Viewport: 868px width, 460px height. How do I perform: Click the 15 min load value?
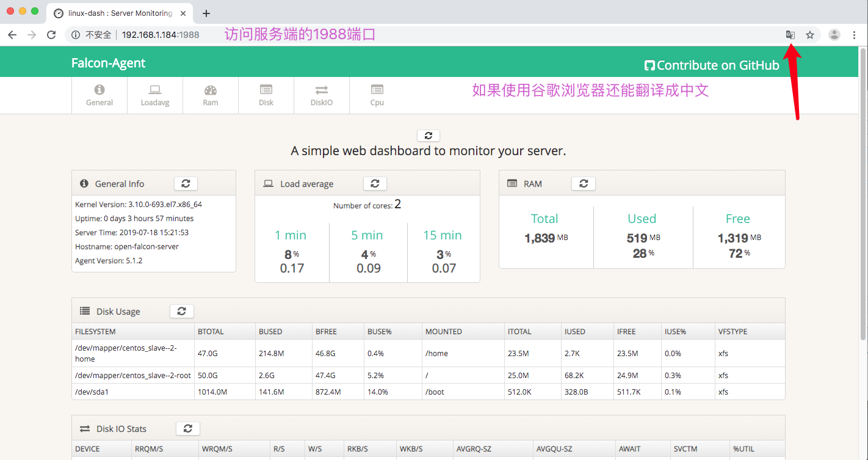[x=444, y=268]
